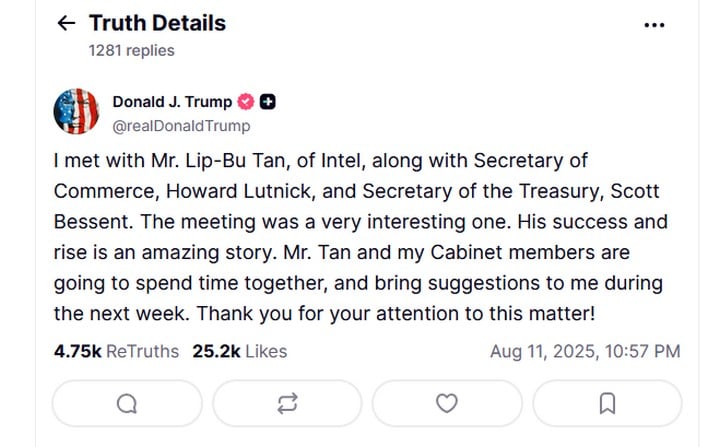The image size is (720, 447).
Task: Open the Donald J. Trump display name
Action: pyautogui.click(x=172, y=102)
